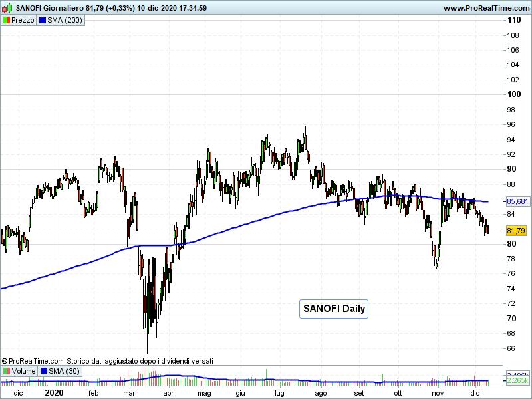
Task: Click the 2.265k volume value tag
Action: (517, 381)
